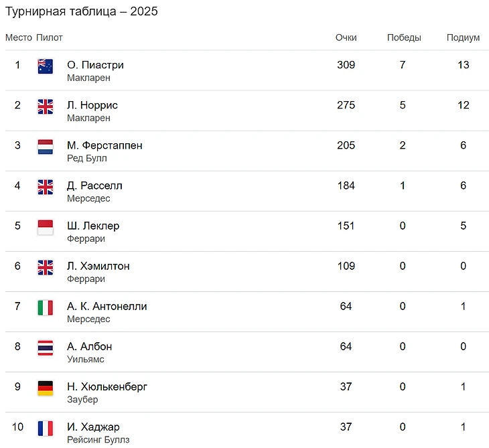Click the Monaco flag beside Leclerc

click(x=46, y=227)
